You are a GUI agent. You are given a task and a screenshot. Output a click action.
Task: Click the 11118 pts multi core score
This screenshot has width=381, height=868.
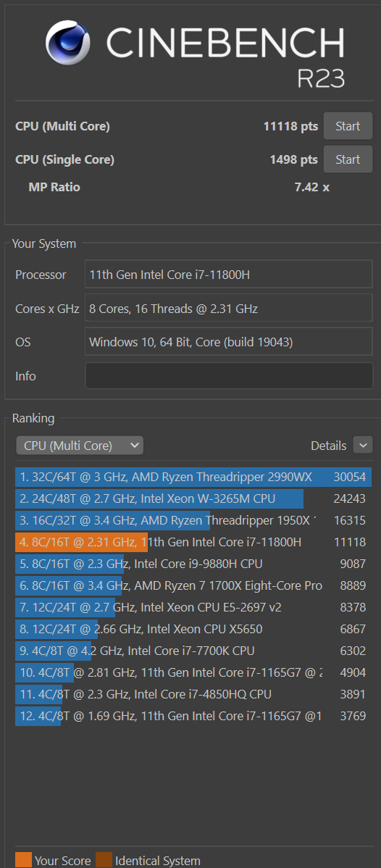[x=290, y=126]
